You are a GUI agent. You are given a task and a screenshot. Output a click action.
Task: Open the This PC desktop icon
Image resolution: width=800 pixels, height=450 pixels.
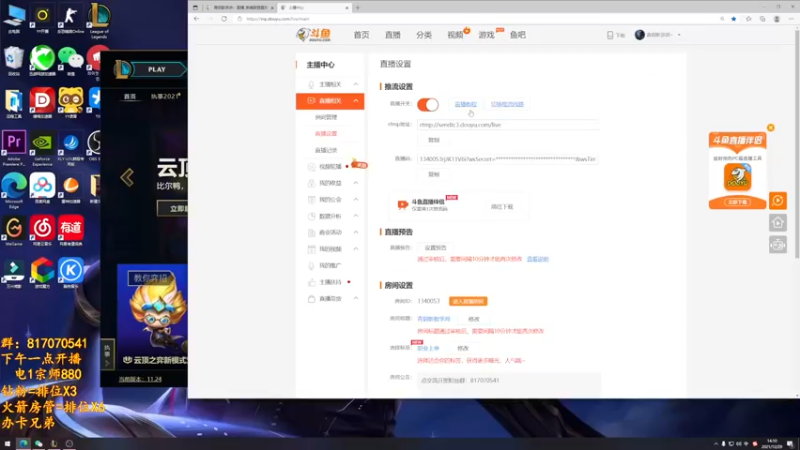[x=14, y=19]
